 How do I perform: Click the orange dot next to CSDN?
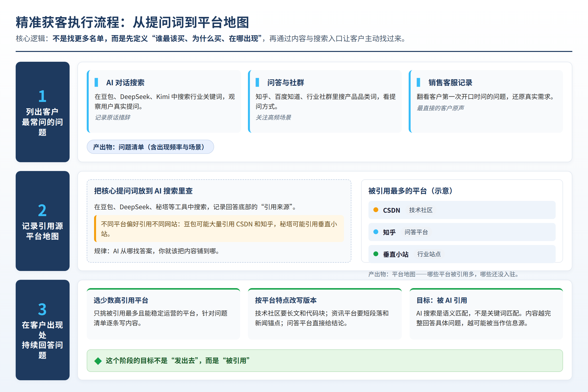376,210
